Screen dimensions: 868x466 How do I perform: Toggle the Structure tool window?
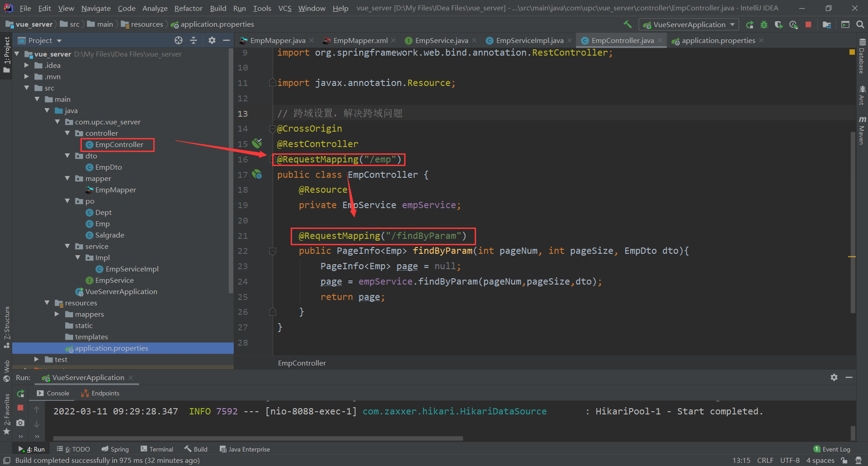click(x=6, y=328)
